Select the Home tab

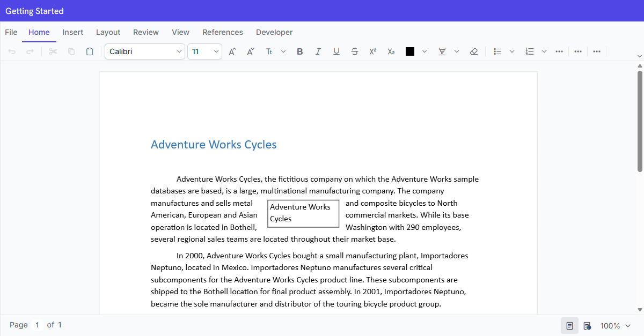click(x=39, y=32)
